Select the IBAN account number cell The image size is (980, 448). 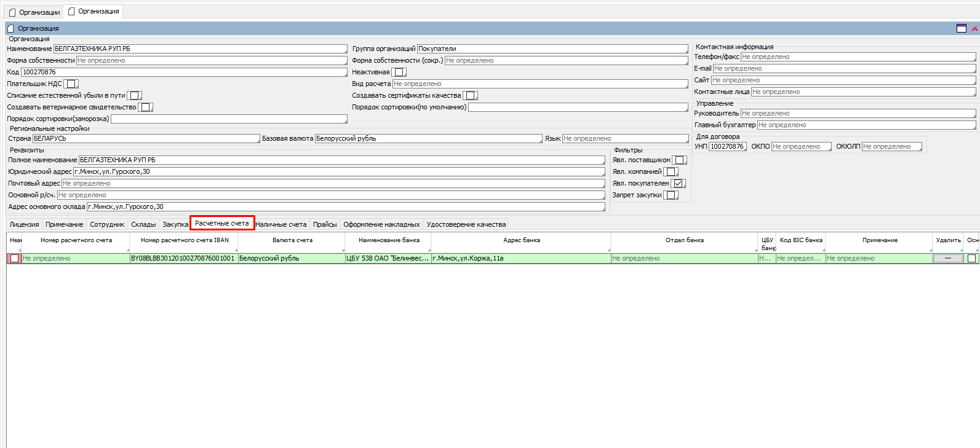[183, 259]
